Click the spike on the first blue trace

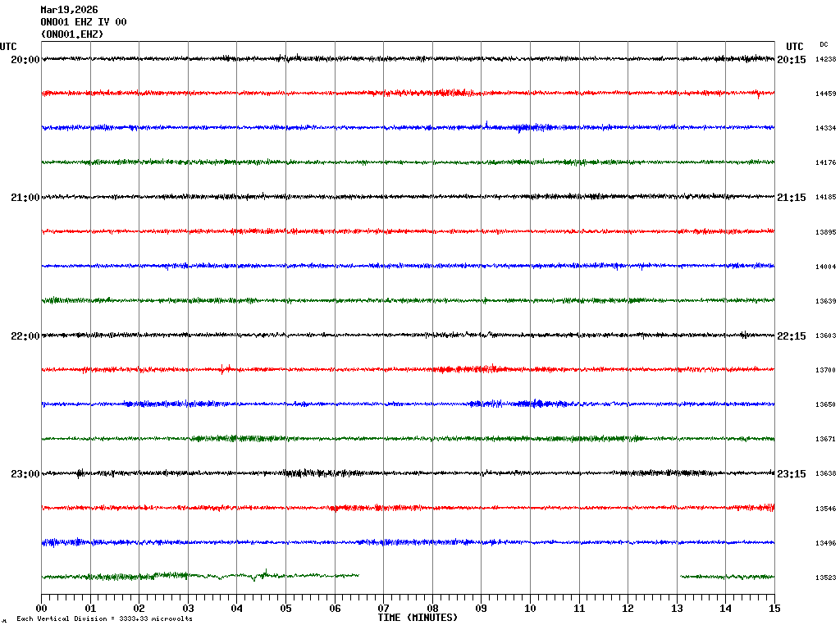point(486,124)
